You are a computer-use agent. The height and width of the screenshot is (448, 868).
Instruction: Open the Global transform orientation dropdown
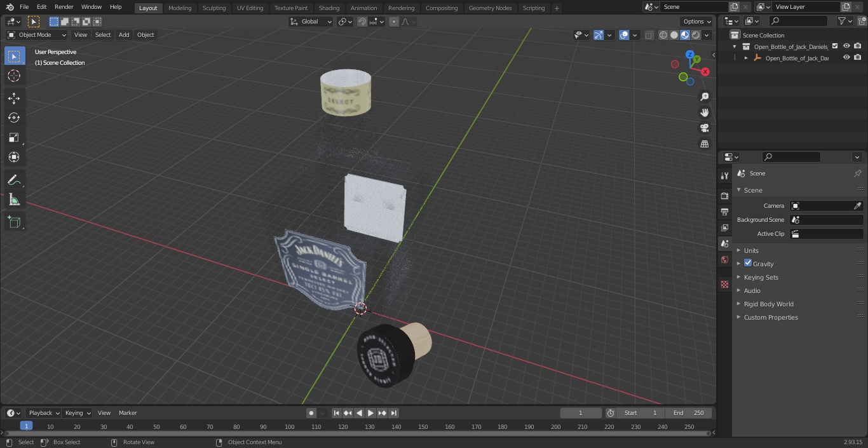(x=311, y=22)
